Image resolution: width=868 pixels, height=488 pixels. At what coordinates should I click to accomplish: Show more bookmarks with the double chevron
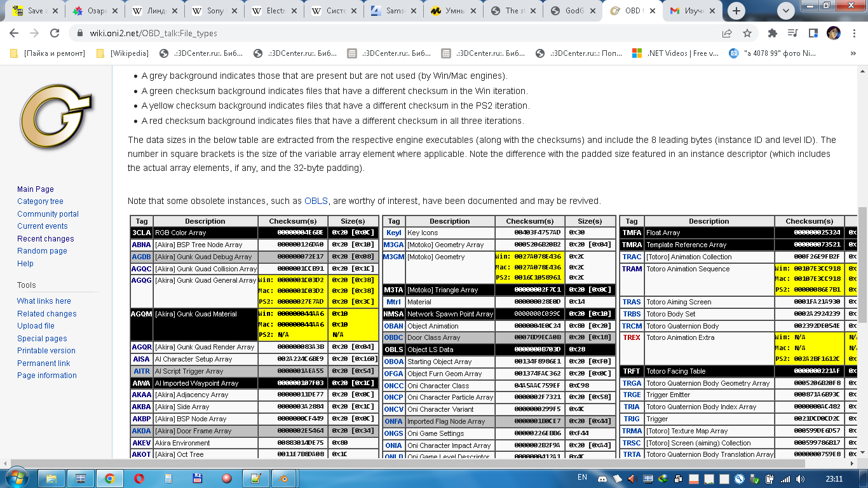[x=853, y=53]
